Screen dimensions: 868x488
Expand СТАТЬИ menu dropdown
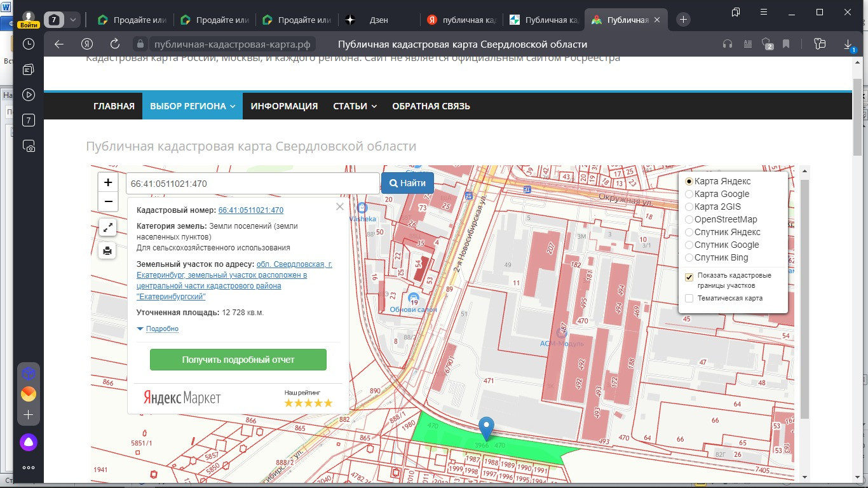(x=355, y=106)
